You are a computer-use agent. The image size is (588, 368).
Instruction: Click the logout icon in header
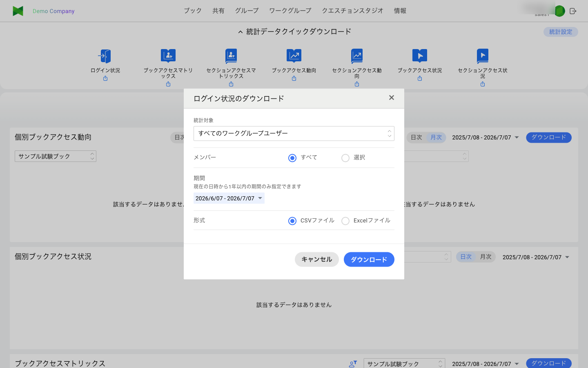pos(573,11)
